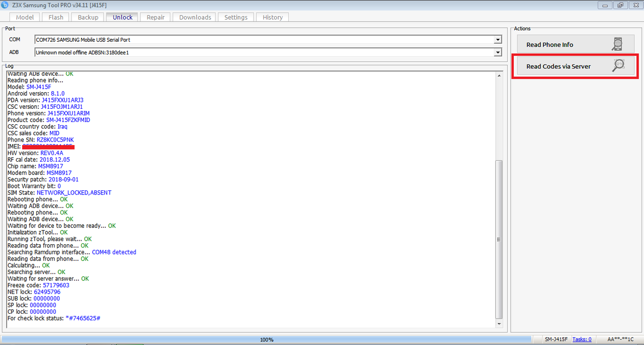Click the SIM State NETWORK_LOCKED,ABSENT value
This screenshot has height=345, width=644.
pyautogui.click(x=74, y=192)
